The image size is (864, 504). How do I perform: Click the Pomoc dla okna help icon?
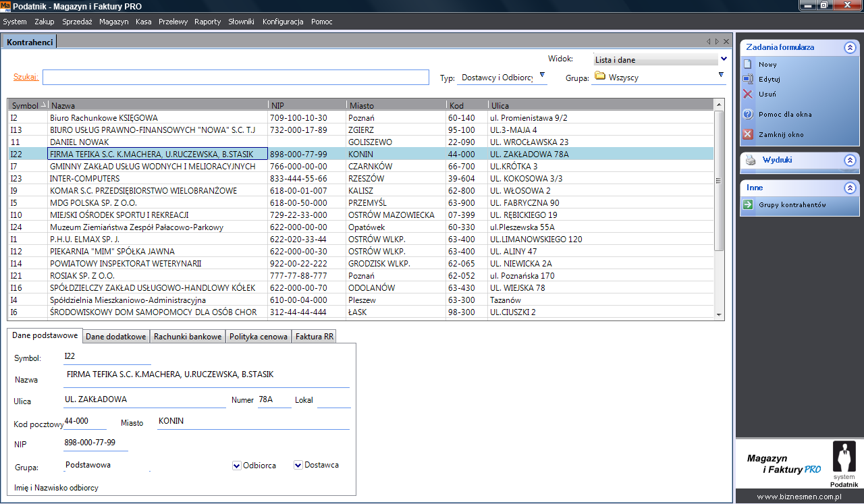point(747,114)
